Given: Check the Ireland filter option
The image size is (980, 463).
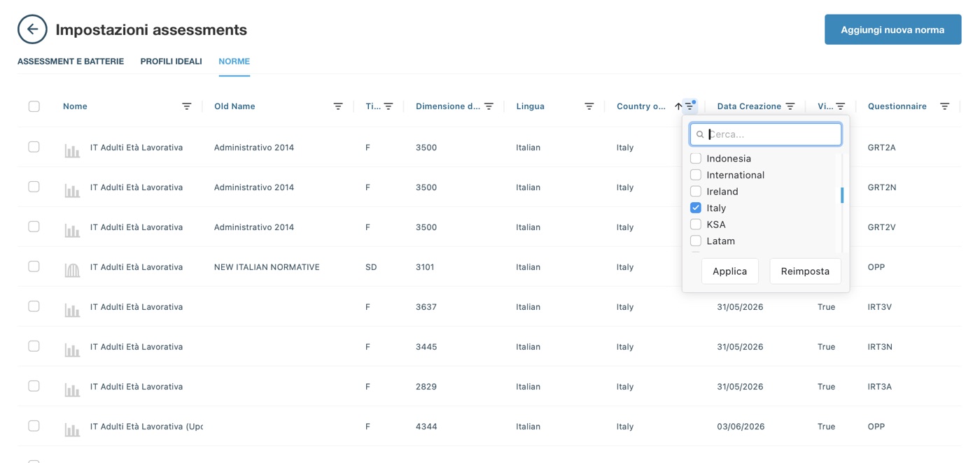Looking at the screenshot, I should [696, 192].
